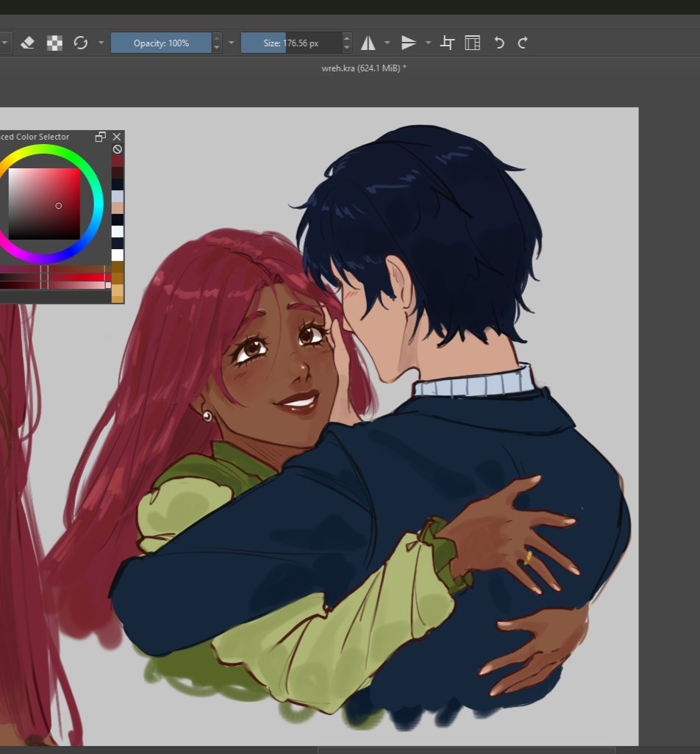Decrease opacity with the down stepper arrow
This screenshot has height=754, width=700.
[x=216, y=48]
